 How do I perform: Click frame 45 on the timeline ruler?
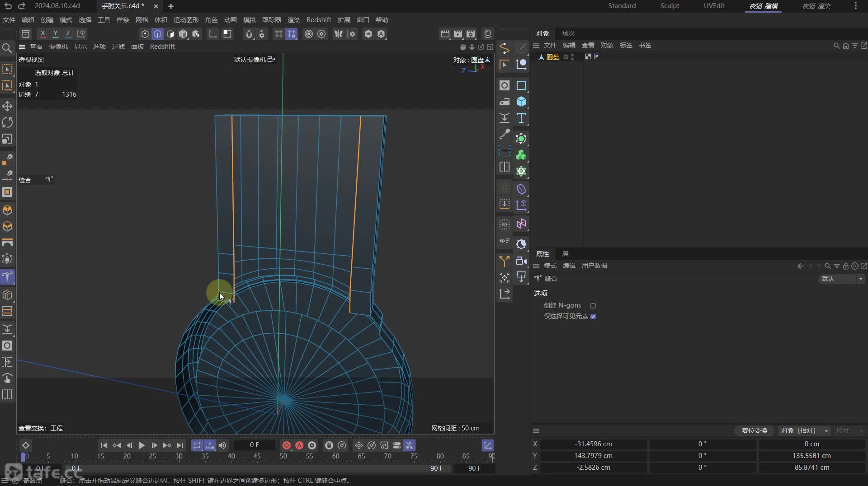coord(257,456)
